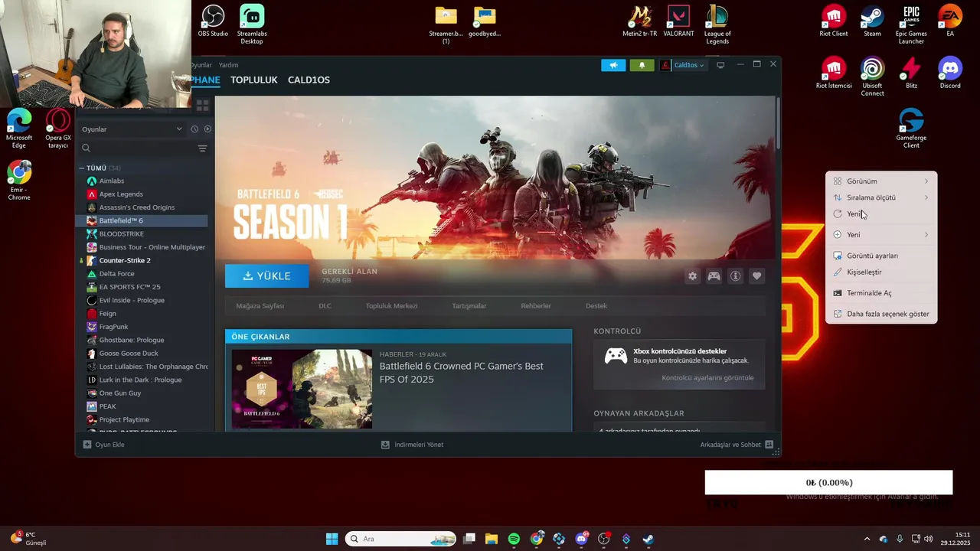Expand Yeni submenu arrow
980x551 pixels.
[926, 235]
